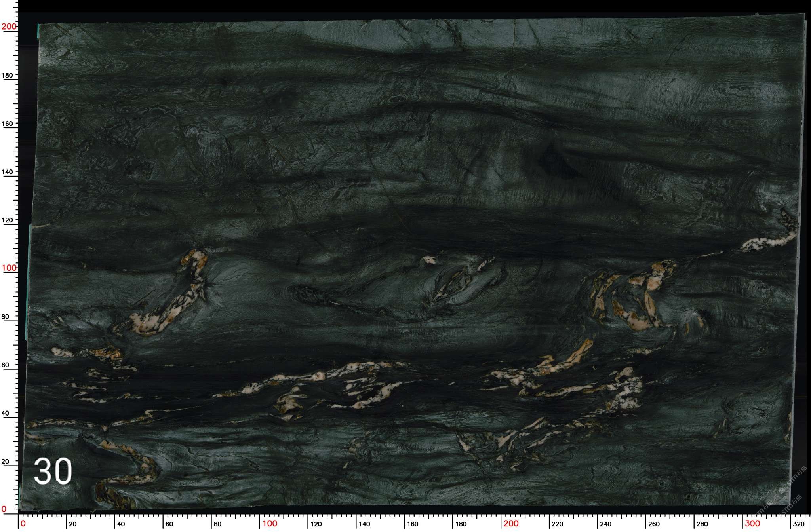This screenshot has height=532, width=811.
Task: Click red "100" on the horizontal ruler
Action: tap(270, 524)
